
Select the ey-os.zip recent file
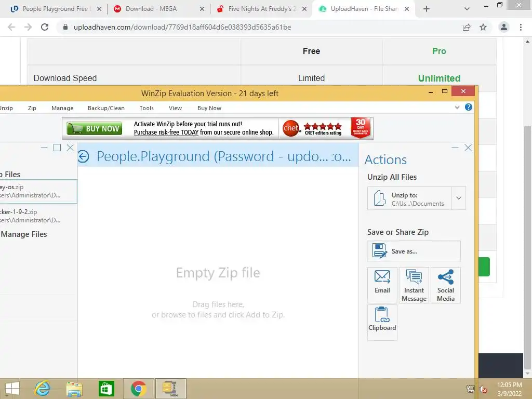(38, 191)
